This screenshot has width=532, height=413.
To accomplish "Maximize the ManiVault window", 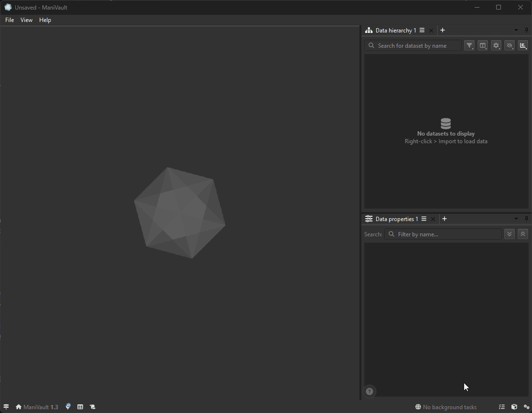I will [x=499, y=8].
